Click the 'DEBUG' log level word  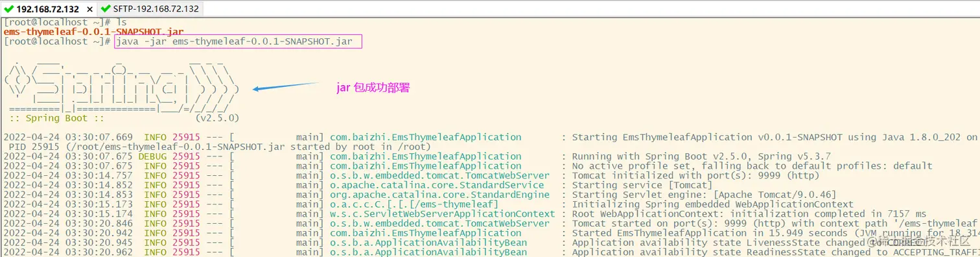point(153,156)
